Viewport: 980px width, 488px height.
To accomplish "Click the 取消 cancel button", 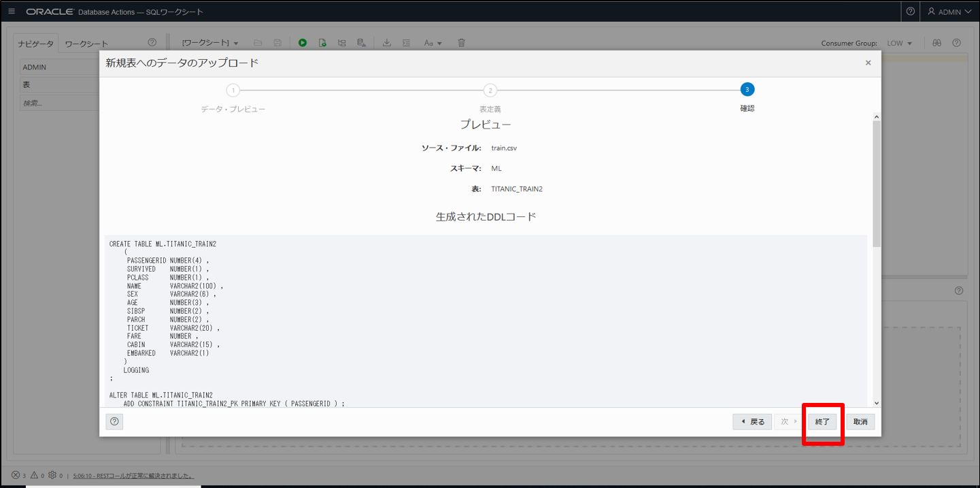I will click(860, 422).
